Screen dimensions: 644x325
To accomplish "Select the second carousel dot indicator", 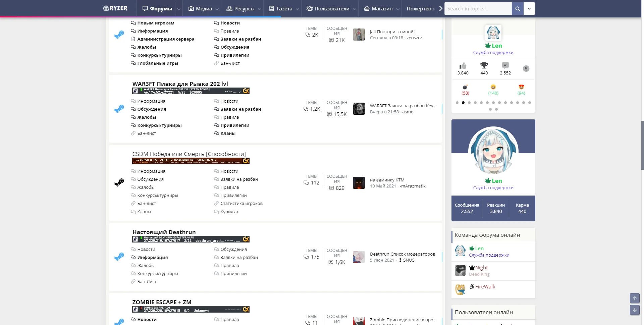I will coord(463,103).
